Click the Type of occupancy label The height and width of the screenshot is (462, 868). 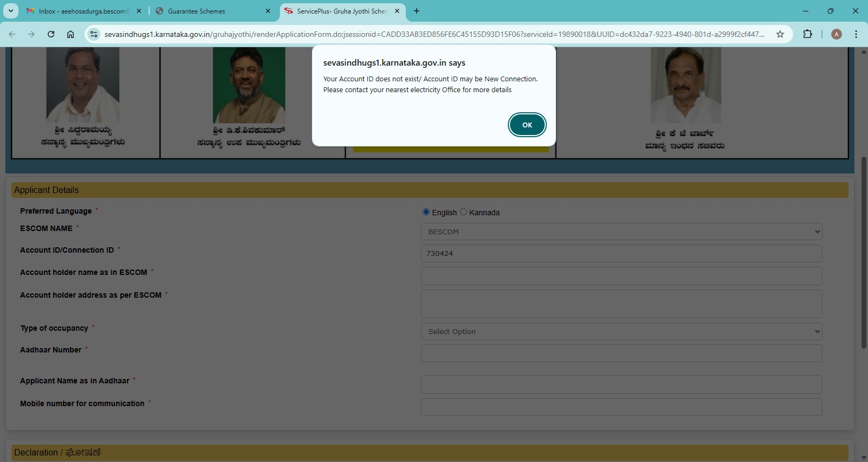(54, 328)
